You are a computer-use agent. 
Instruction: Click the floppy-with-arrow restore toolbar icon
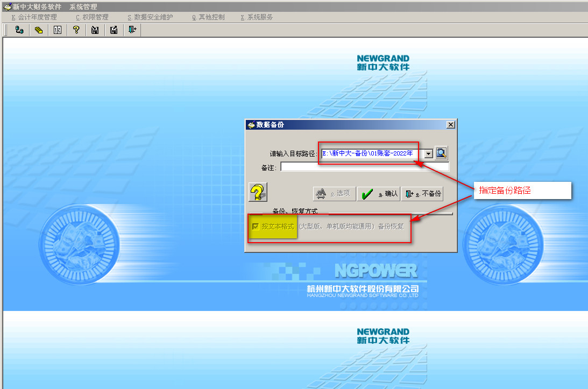(114, 30)
